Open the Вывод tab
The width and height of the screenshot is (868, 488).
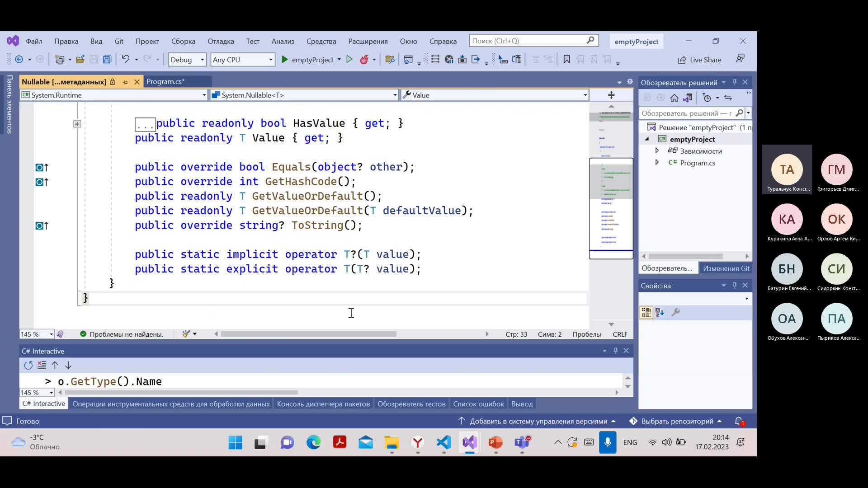(522, 404)
